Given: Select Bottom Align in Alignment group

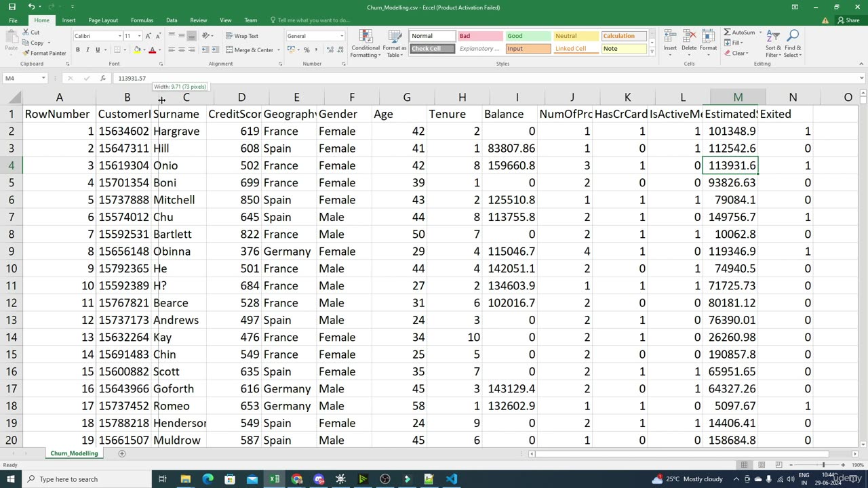Looking at the screenshot, I should (191, 36).
